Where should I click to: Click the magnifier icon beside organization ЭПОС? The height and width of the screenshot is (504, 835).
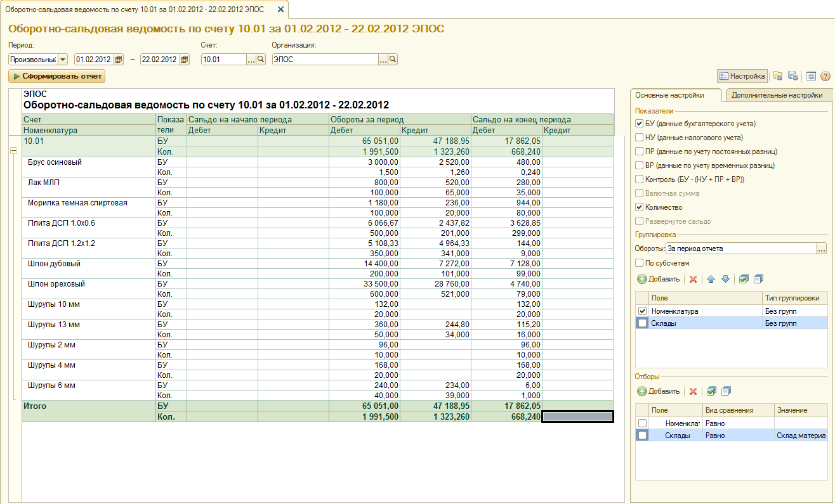[x=393, y=60]
